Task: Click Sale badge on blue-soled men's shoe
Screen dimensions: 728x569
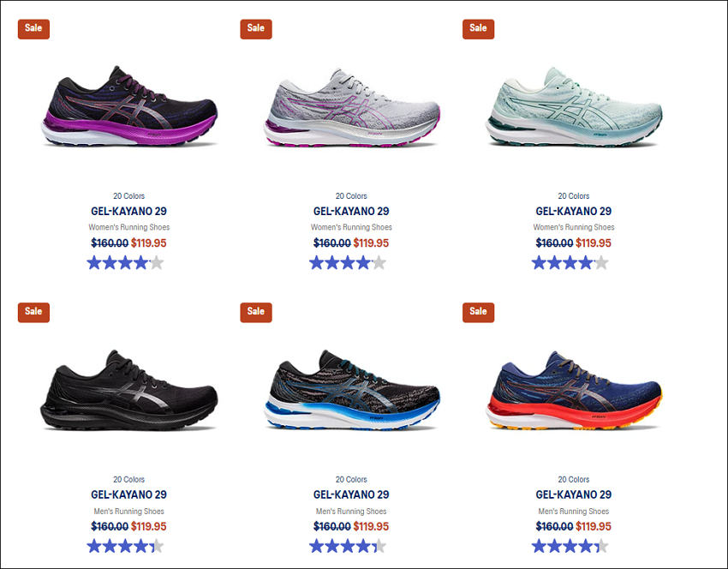Action: pos(256,312)
